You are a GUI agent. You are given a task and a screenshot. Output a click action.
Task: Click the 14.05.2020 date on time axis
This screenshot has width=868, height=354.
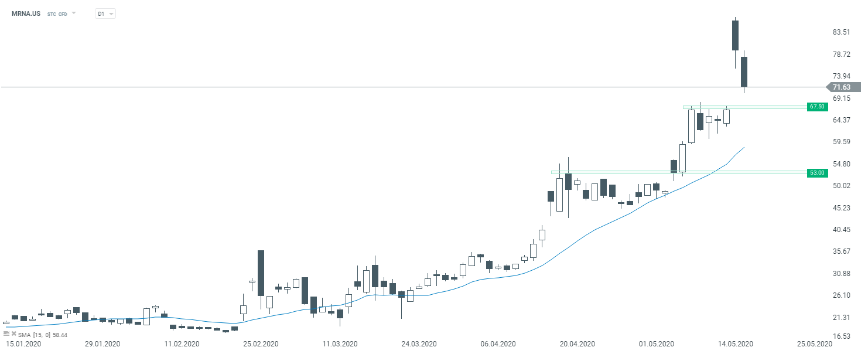(x=736, y=343)
